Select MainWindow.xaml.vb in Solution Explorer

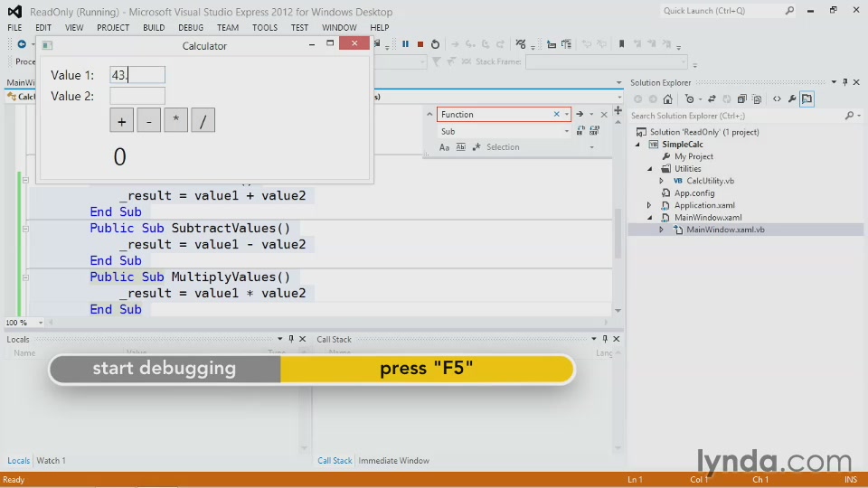[x=725, y=230]
